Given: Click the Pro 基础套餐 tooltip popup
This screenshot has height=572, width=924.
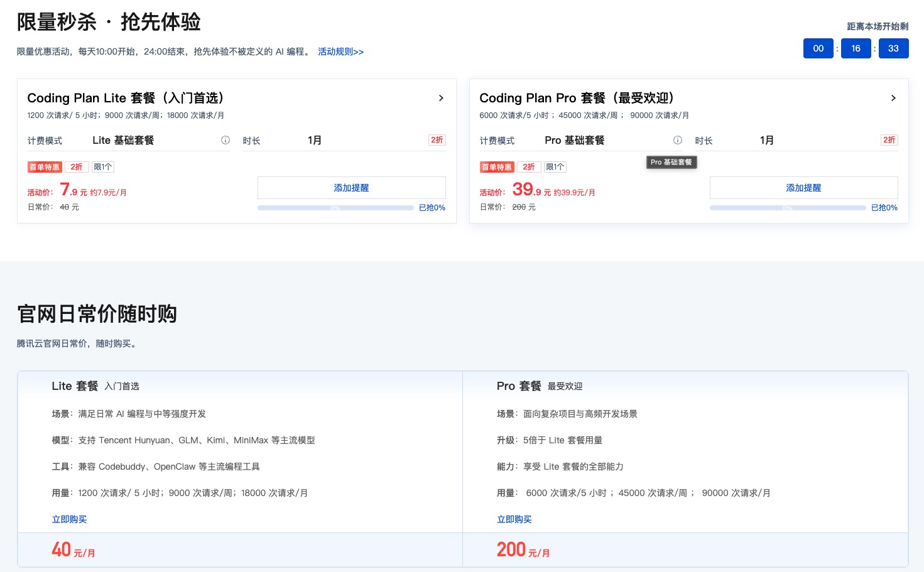Looking at the screenshot, I should pos(671,162).
